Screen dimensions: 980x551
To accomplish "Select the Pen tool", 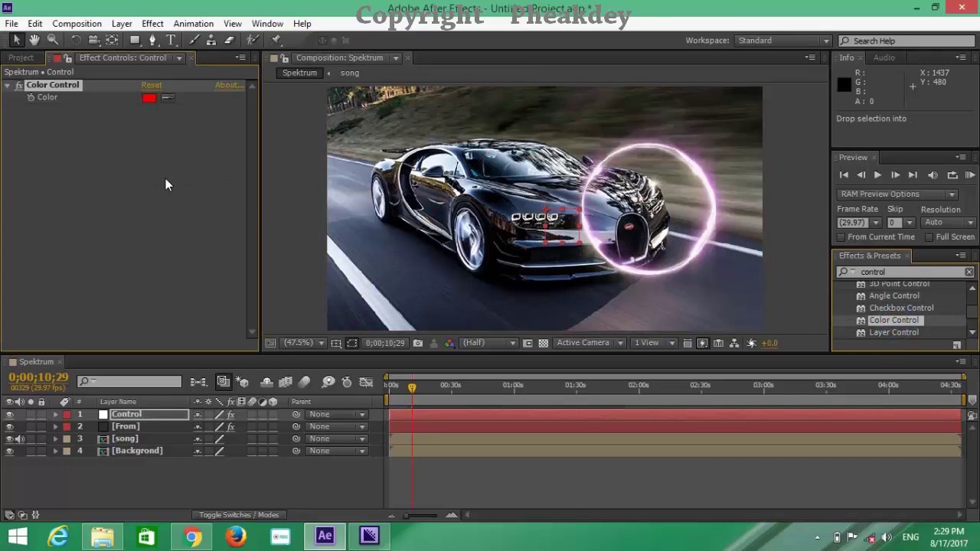I will pos(153,40).
